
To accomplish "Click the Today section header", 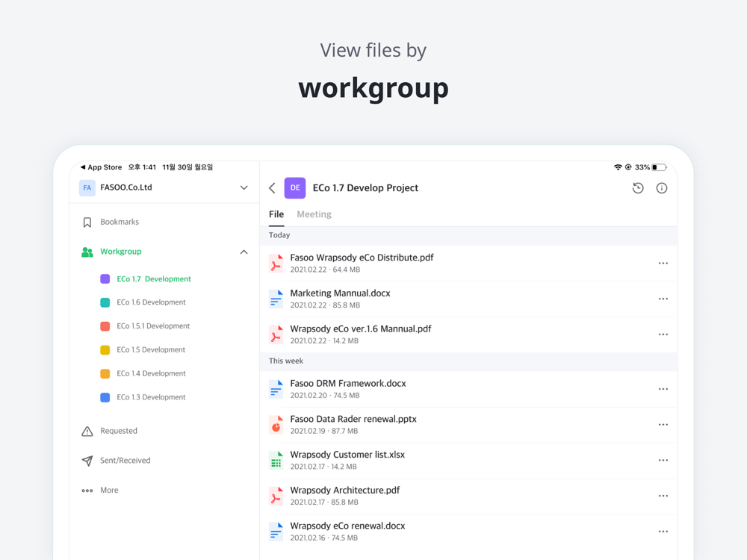I will click(468, 235).
